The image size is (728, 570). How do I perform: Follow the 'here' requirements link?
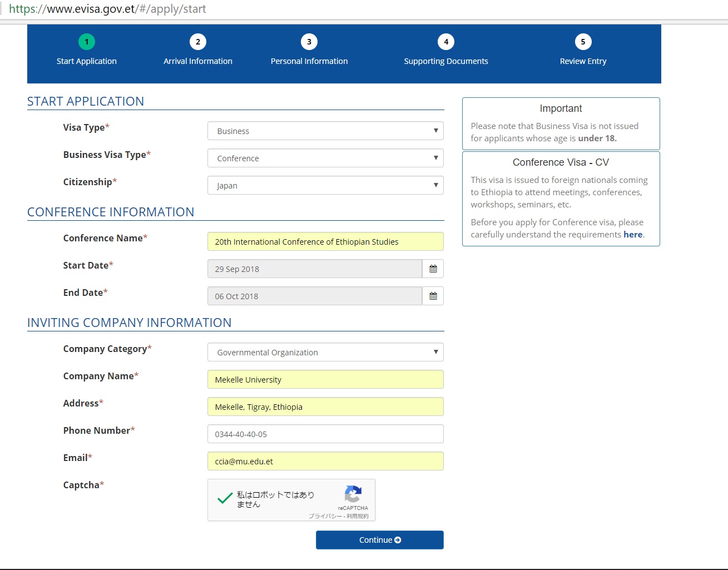point(632,235)
